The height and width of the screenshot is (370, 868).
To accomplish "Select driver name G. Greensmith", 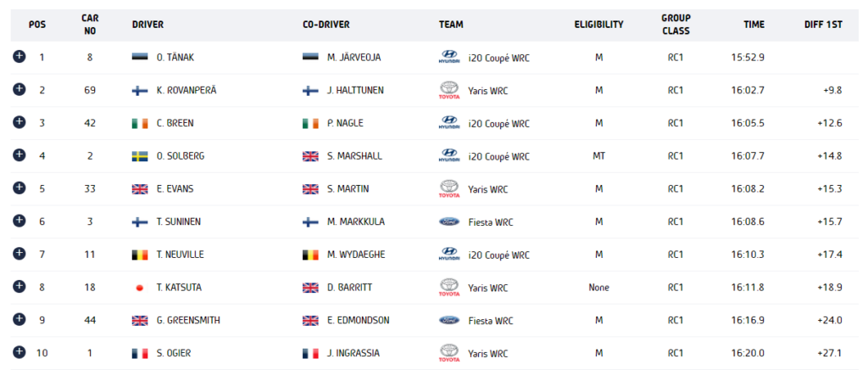I will point(188,320).
